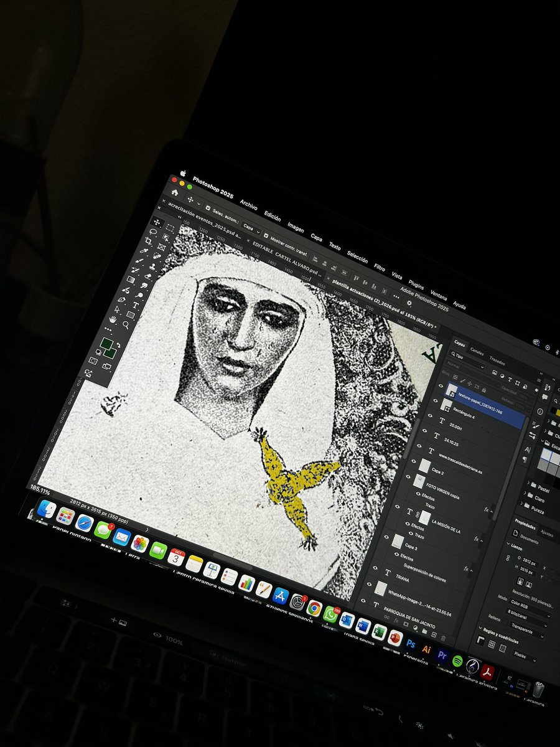Select the Pen tool

(121, 300)
